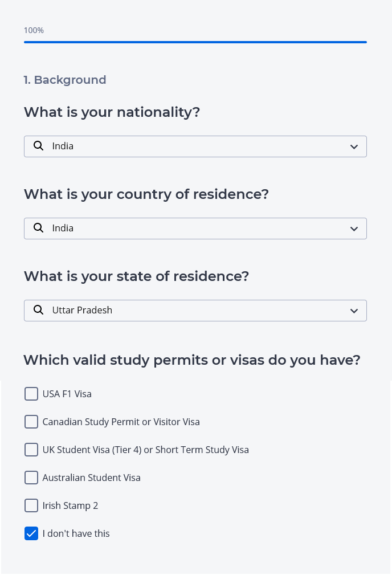The image size is (392, 575).
Task: Uncheck the "I don't have this" checkbox
Action: click(31, 533)
